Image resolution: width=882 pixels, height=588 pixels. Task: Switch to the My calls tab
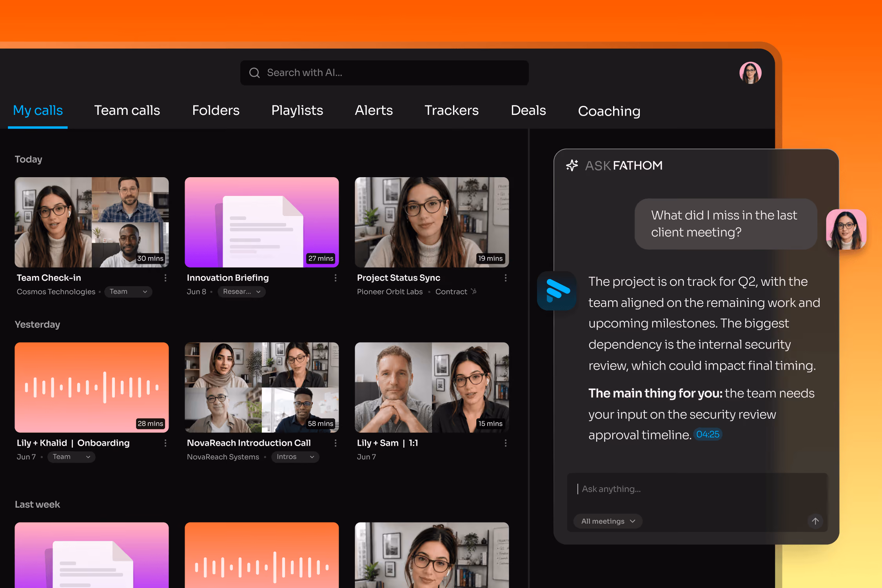[38, 111]
